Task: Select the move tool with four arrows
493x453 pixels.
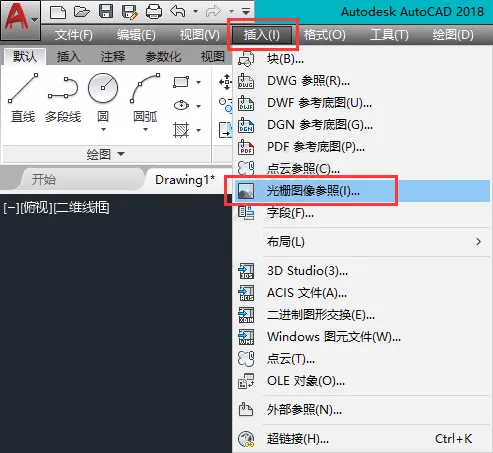Action: pyautogui.click(x=226, y=82)
